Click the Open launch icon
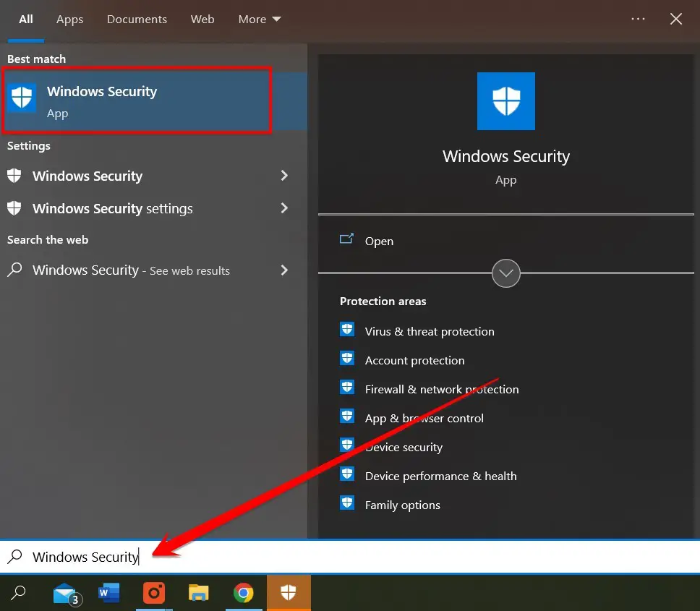Image resolution: width=700 pixels, height=611 pixels. pyautogui.click(x=346, y=239)
